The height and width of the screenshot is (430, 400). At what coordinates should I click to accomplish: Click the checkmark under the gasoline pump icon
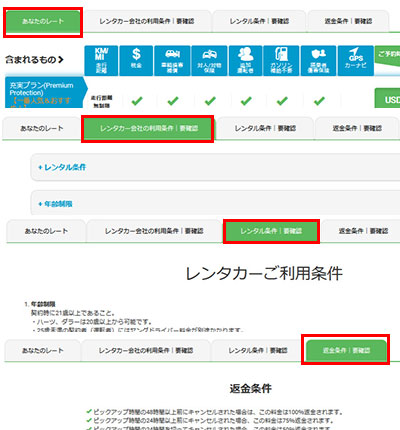(x=282, y=101)
